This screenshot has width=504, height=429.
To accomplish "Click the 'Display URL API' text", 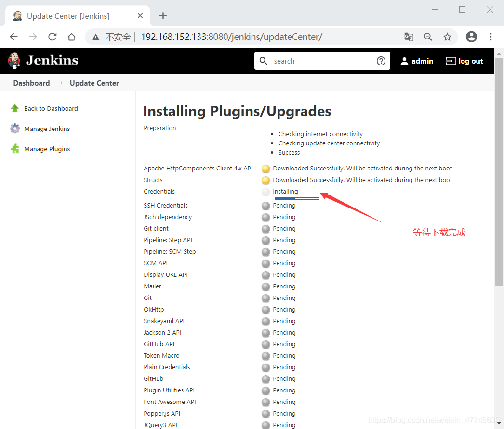I will (166, 275).
